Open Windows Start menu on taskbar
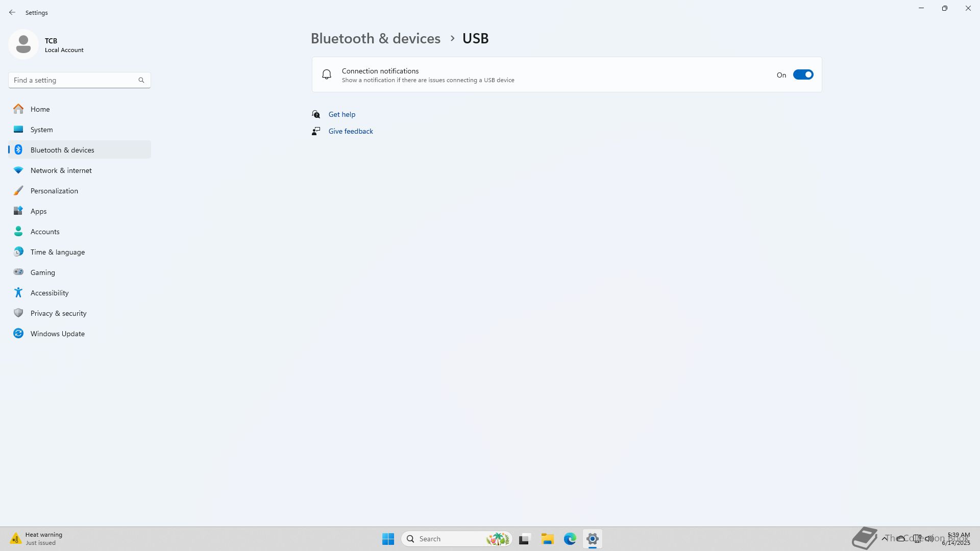Image resolution: width=980 pixels, height=551 pixels. [388, 539]
